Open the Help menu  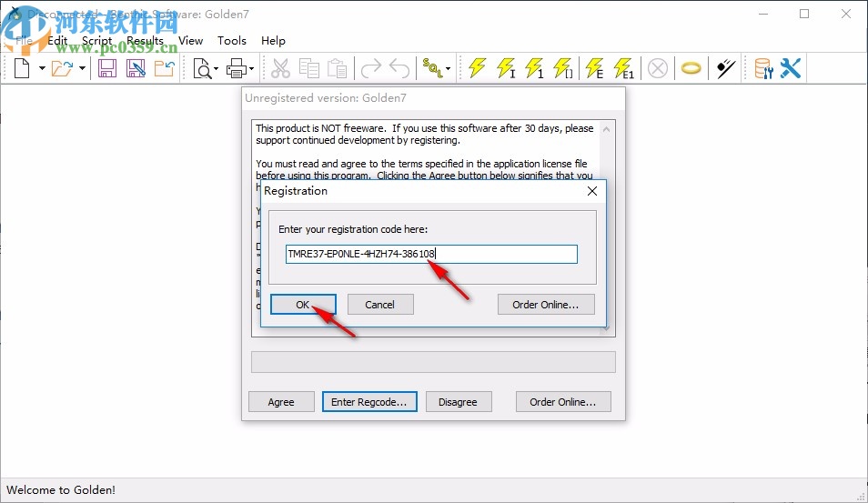tap(273, 40)
